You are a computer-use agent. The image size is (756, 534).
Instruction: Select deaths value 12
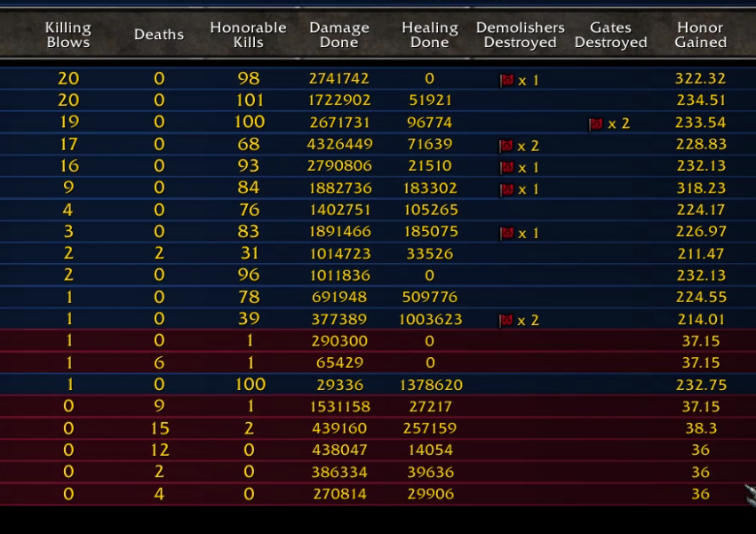click(x=160, y=450)
